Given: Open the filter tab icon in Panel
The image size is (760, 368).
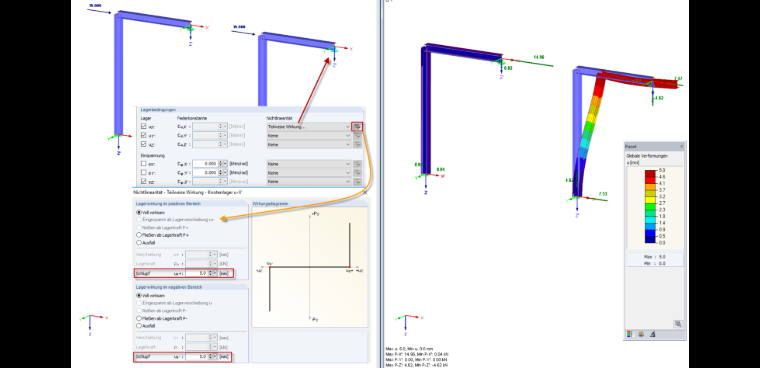Looking at the screenshot, I should point(652,334).
